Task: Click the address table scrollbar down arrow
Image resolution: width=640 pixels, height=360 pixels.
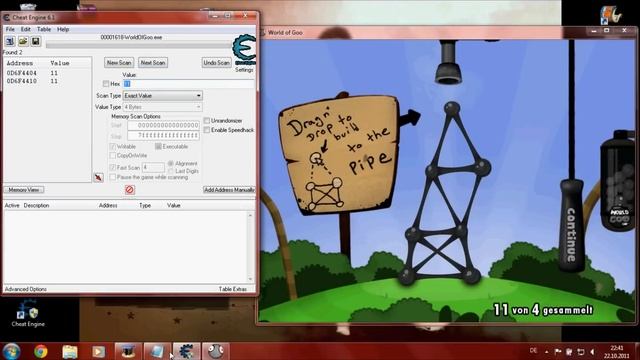Action: click(251, 279)
